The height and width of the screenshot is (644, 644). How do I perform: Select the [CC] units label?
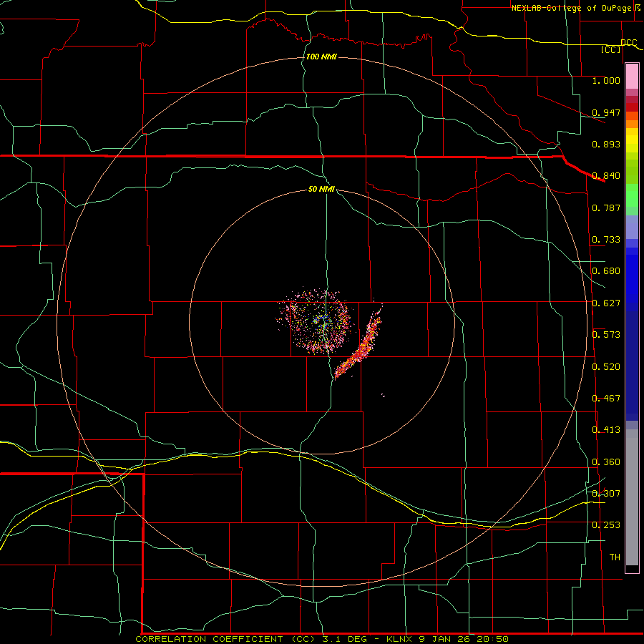click(611, 49)
